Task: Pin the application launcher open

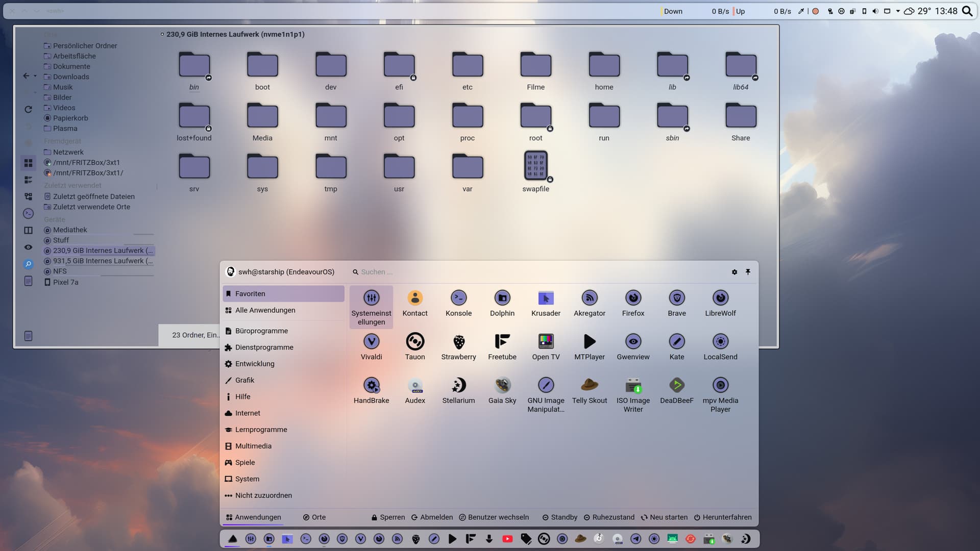Action: coord(748,272)
